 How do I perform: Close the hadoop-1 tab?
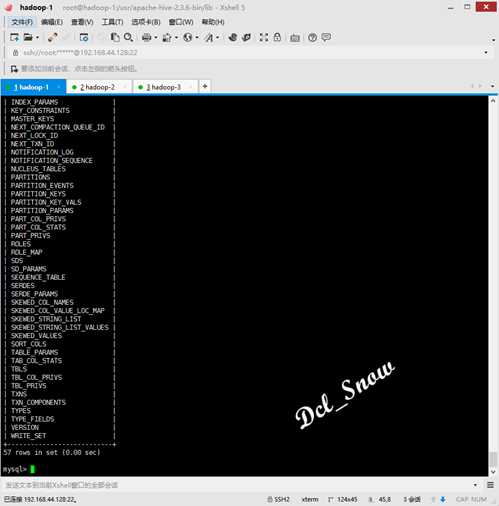pyautogui.click(x=59, y=87)
